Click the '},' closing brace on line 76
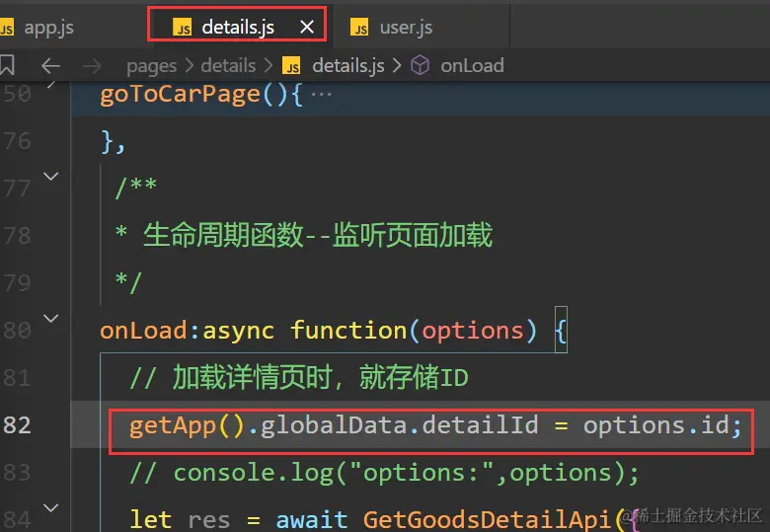Image resolution: width=770 pixels, height=532 pixels. (113, 142)
